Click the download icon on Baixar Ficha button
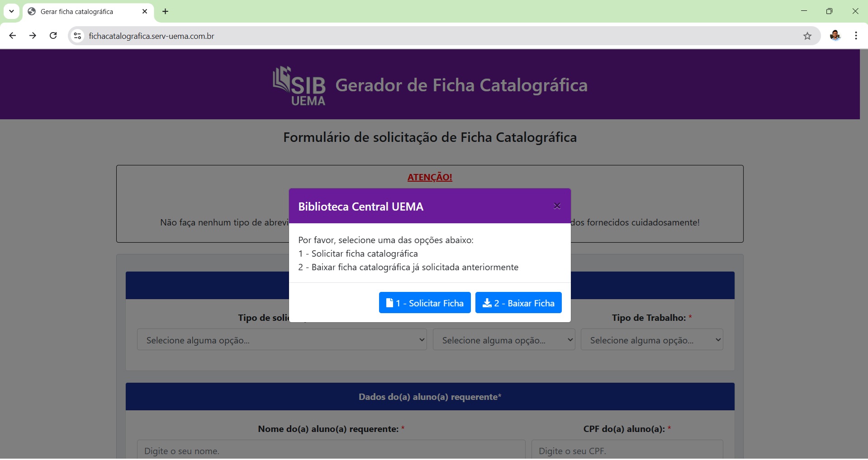868x460 pixels. pos(487,303)
